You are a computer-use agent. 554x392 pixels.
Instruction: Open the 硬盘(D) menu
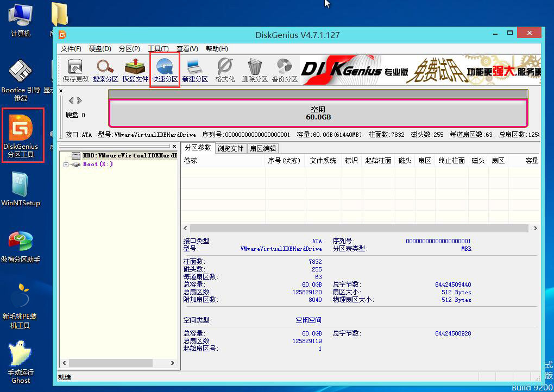coord(99,48)
